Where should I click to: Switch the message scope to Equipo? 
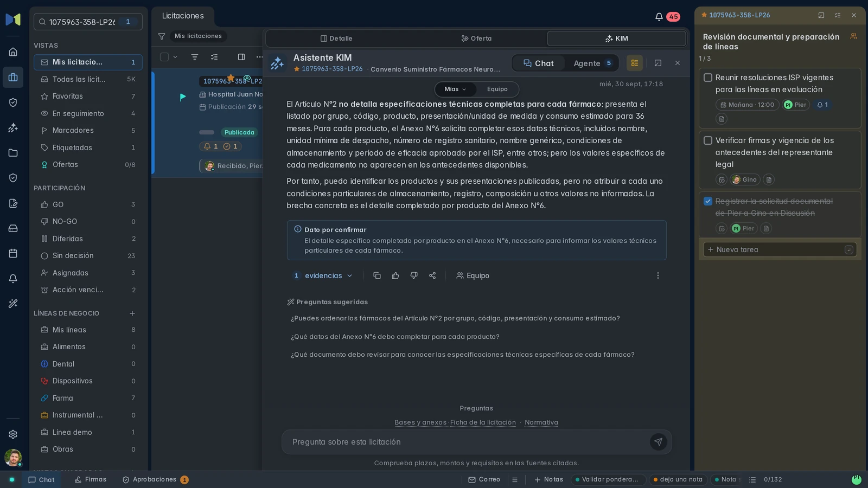[497, 89]
